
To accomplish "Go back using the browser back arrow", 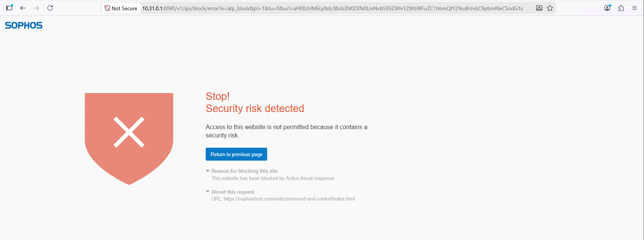I will tap(23, 8).
